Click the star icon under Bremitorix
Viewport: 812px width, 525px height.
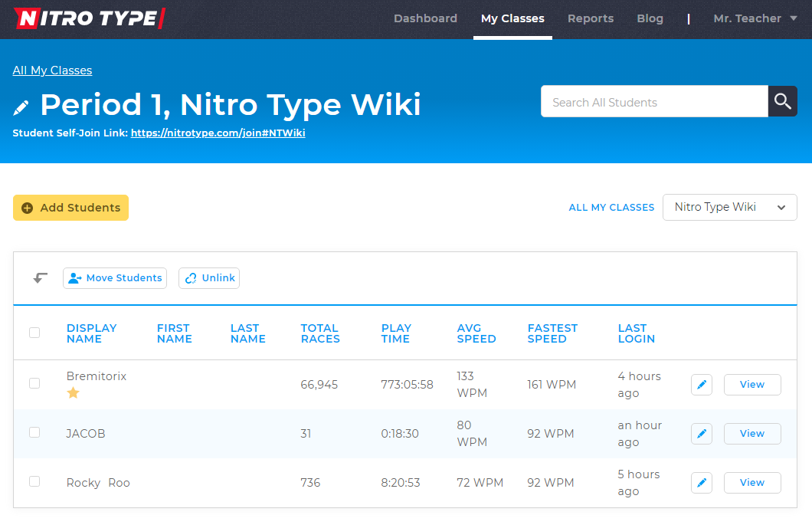73,392
